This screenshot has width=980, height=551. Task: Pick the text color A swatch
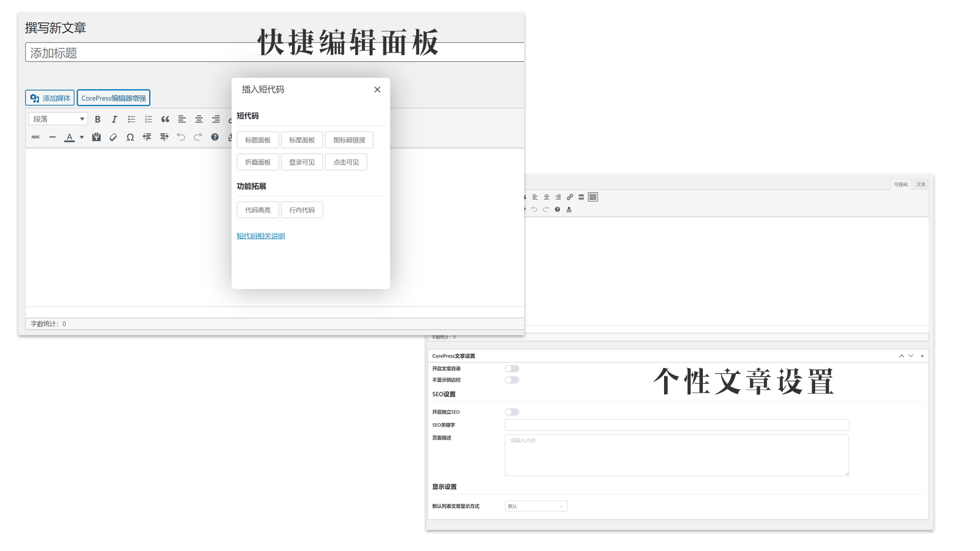coord(69,137)
